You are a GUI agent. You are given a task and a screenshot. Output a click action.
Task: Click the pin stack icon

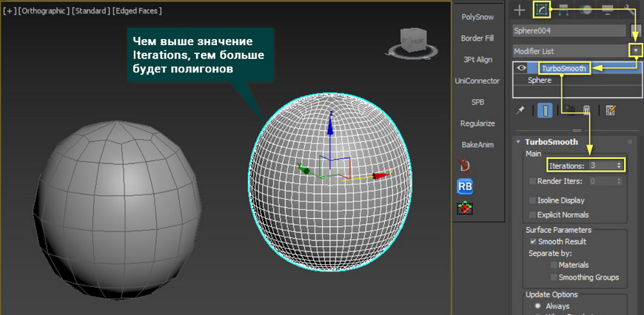520,110
